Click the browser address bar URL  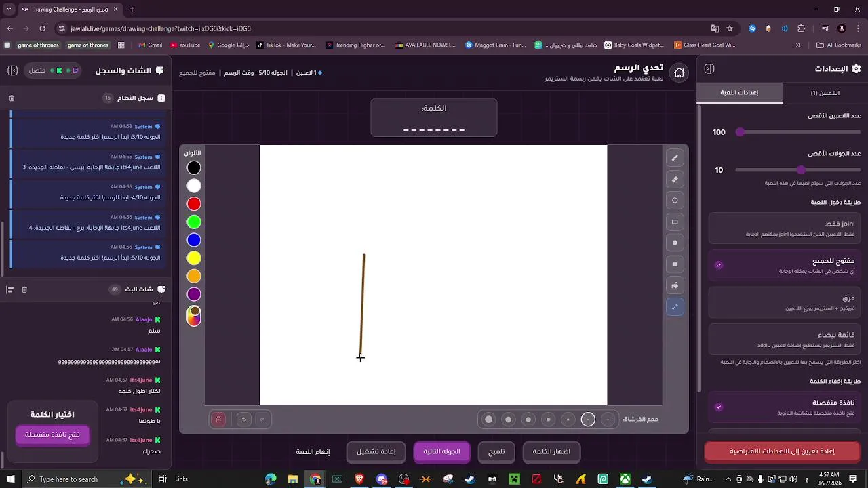[160, 28]
